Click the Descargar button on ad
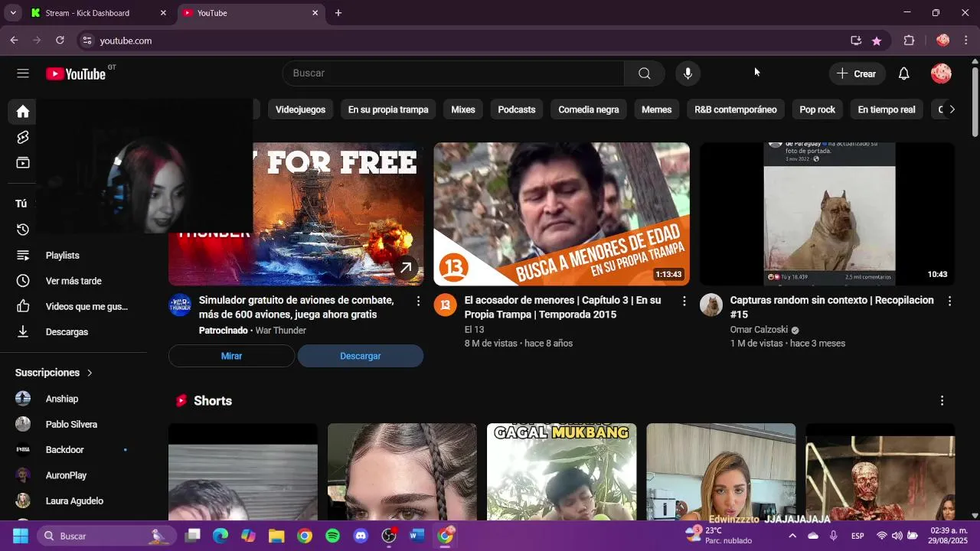Image resolution: width=980 pixels, height=551 pixels. click(x=360, y=356)
